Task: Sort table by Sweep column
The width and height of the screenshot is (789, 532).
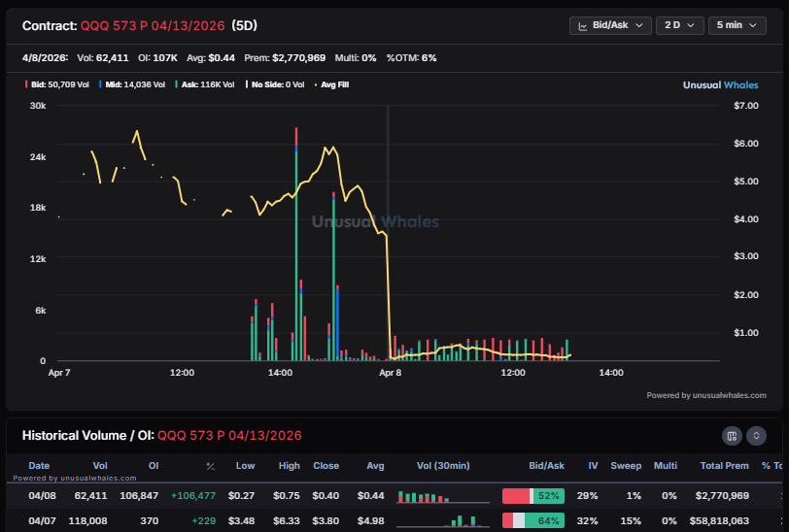Action: pyautogui.click(x=626, y=466)
